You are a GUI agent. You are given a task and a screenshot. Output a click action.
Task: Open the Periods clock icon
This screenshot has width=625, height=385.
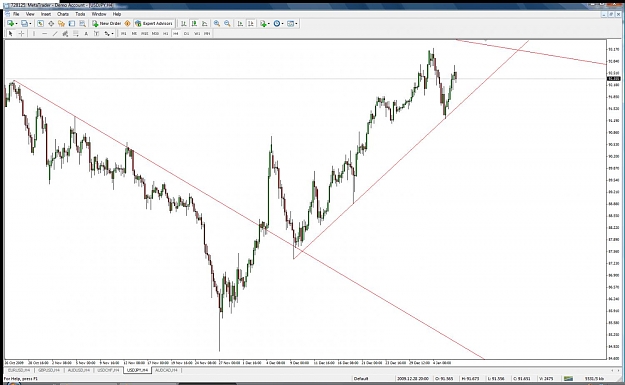tap(277, 24)
